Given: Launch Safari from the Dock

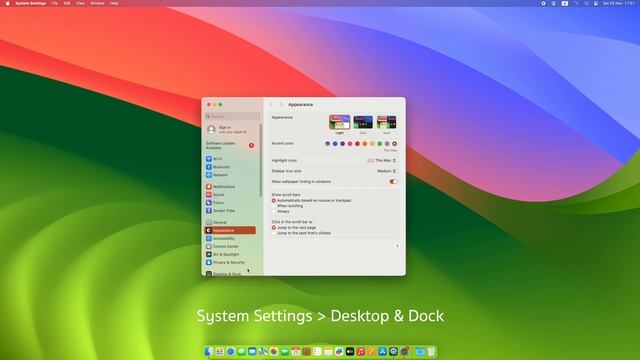Looking at the screenshot, I should [230, 351].
